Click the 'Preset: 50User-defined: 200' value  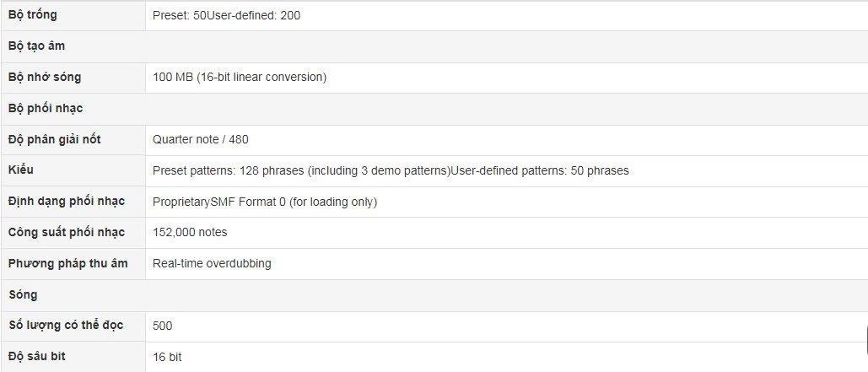(226, 15)
